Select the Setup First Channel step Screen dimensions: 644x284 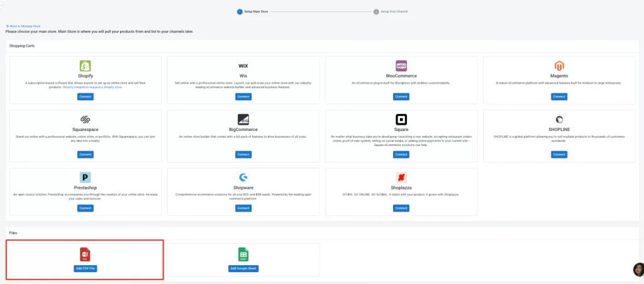(391, 11)
